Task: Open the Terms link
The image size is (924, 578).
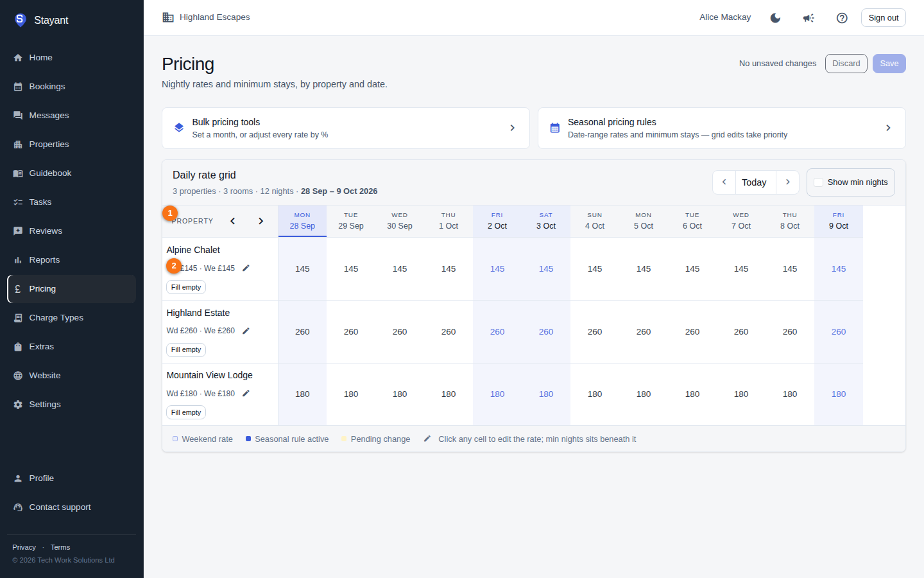Action: (x=60, y=547)
